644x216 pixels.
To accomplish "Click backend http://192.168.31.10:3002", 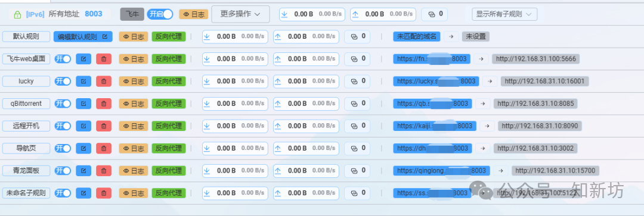I will pos(535,148).
